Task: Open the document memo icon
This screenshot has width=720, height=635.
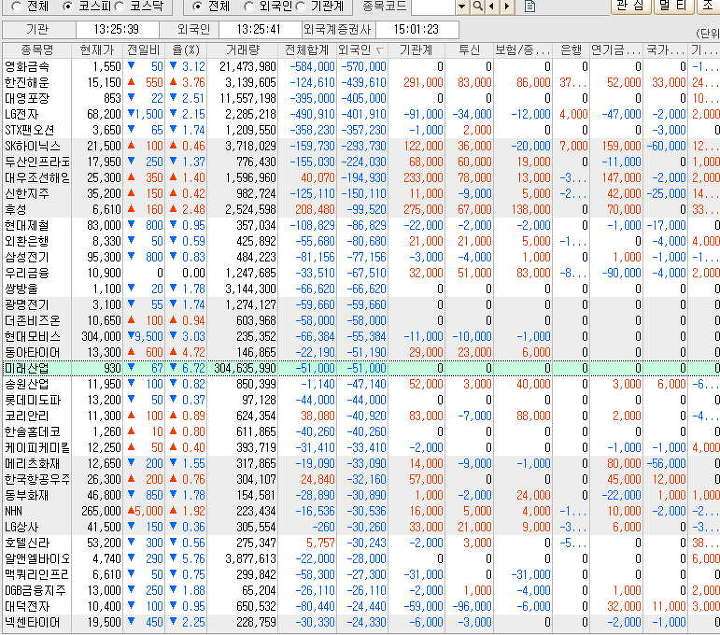Action: (x=530, y=6)
